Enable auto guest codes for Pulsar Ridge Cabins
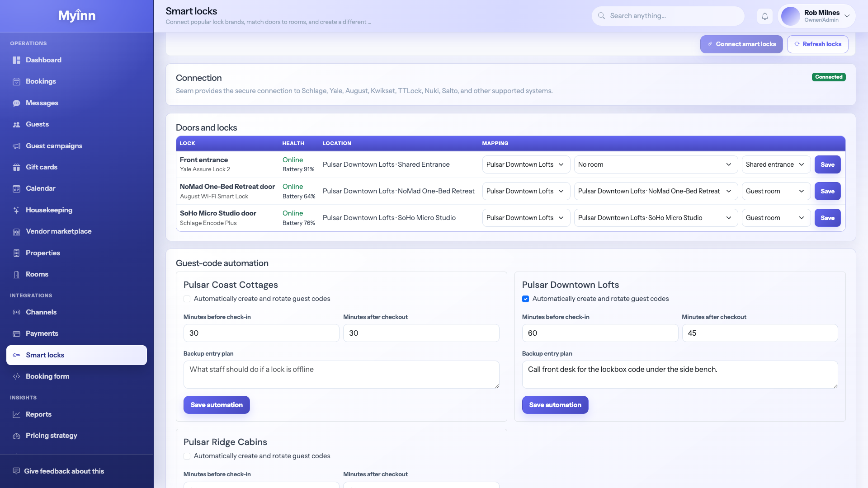 point(187,456)
